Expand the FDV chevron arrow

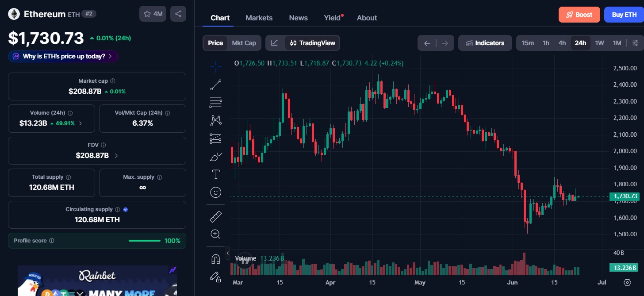(116, 156)
